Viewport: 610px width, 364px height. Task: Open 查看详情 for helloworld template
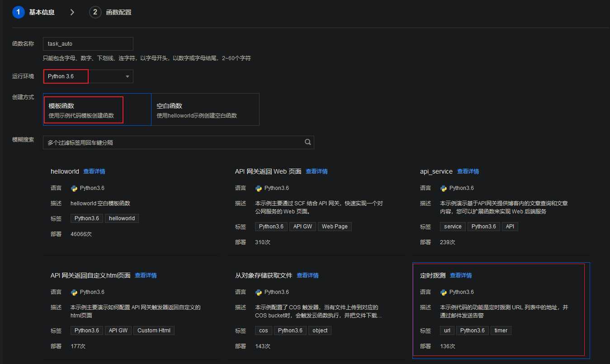(94, 171)
